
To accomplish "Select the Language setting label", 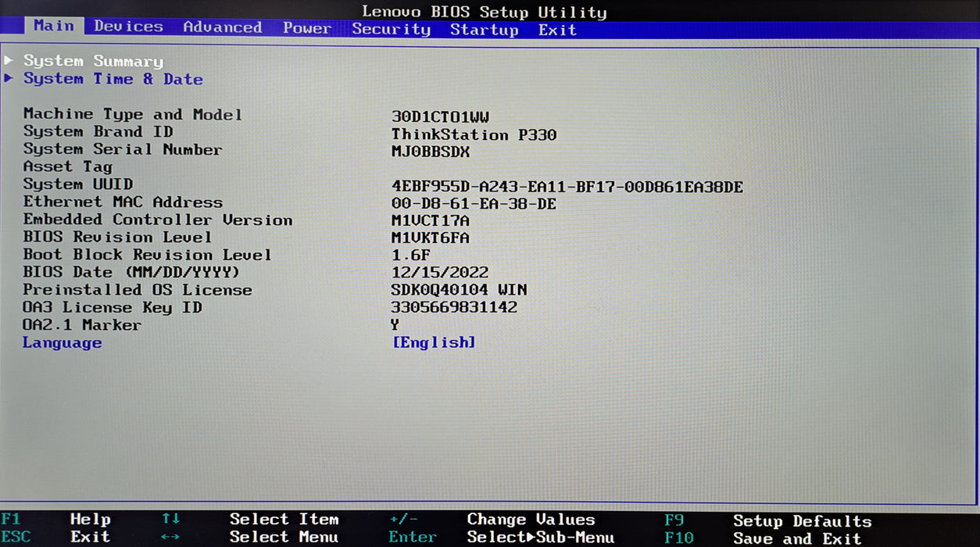I will (63, 343).
